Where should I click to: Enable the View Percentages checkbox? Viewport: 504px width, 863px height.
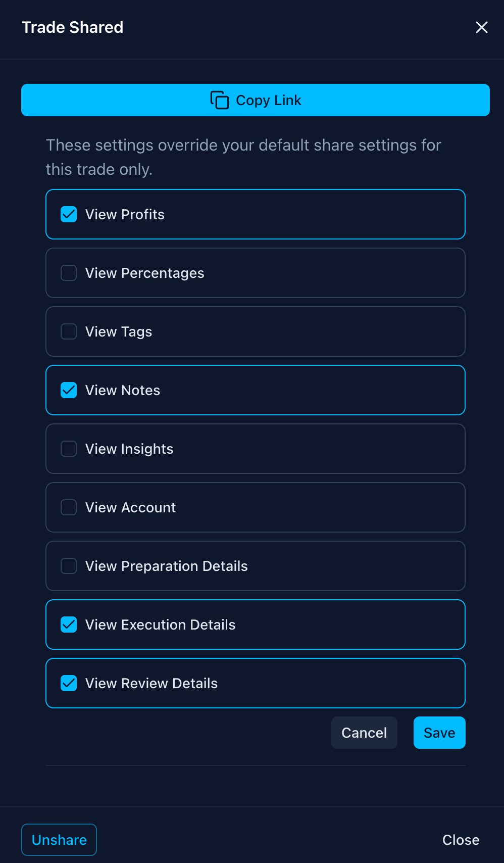pyautogui.click(x=69, y=273)
